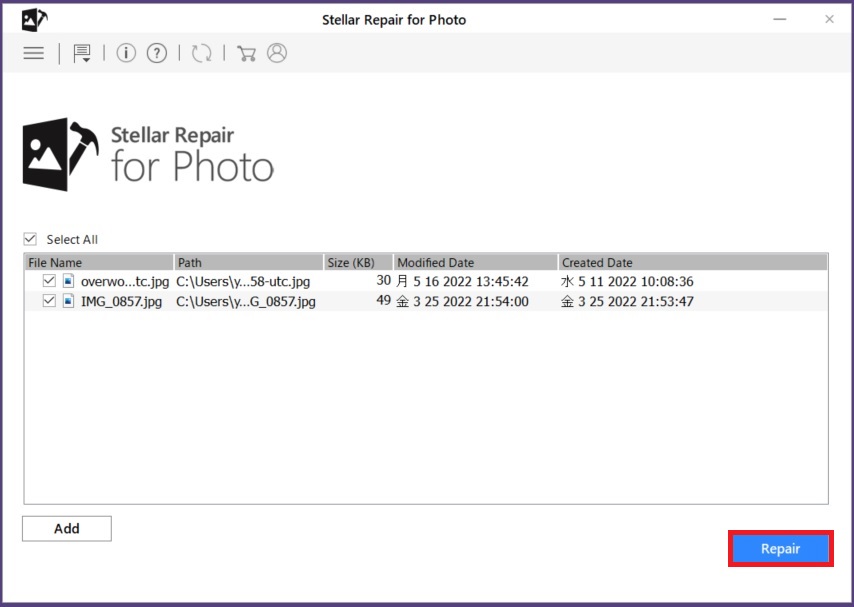The height and width of the screenshot is (607, 854).
Task: Open the hamburger menu in the toolbar
Action: (x=34, y=53)
